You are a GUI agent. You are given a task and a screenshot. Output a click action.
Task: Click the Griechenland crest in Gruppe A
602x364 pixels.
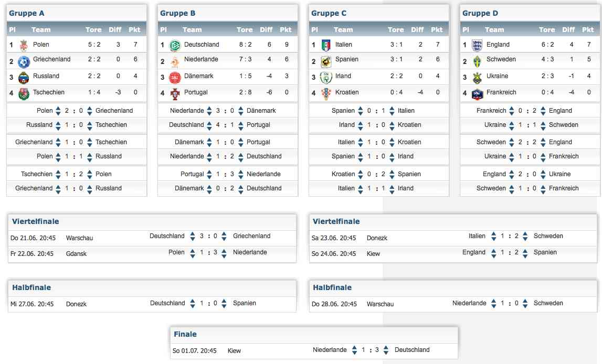point(24,62)
